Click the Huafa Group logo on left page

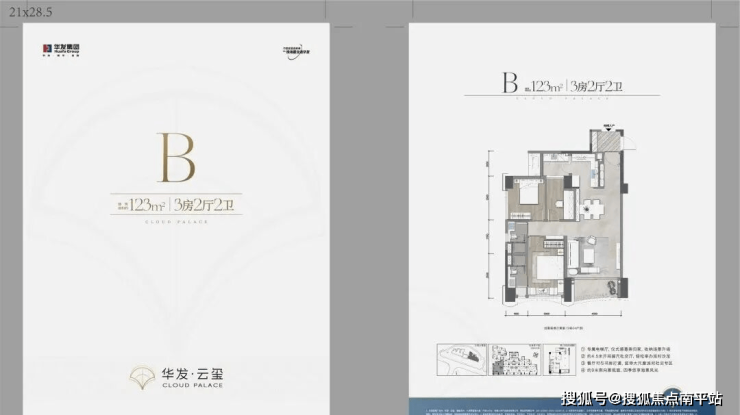[x=61, y=50]
